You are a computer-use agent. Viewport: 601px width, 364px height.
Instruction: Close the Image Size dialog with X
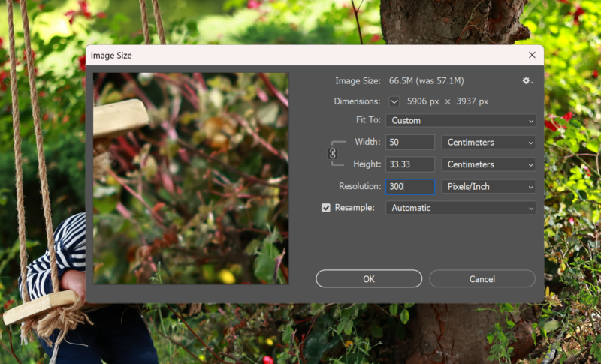tap(532, 55)
